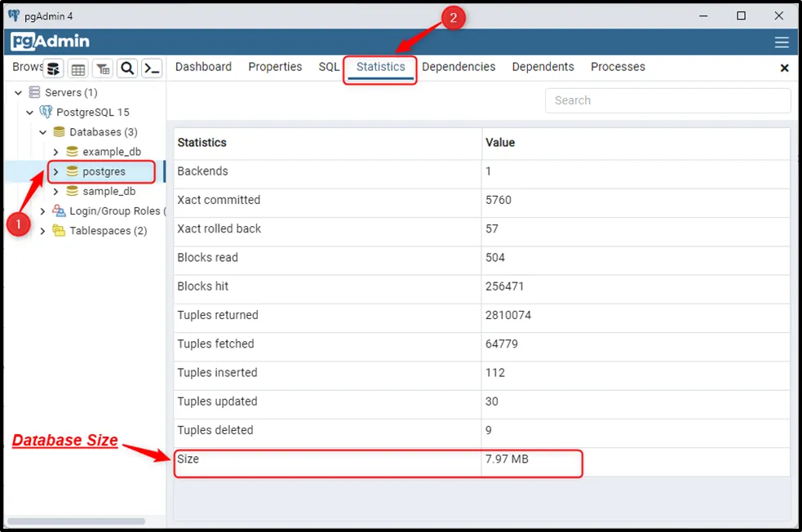Launch the PSQL Tool terminal icon

click(152, 69)
